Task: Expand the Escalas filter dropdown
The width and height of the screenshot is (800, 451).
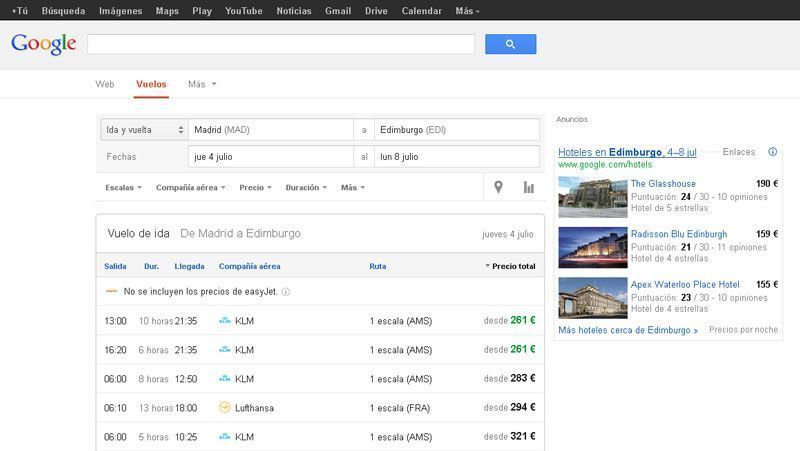Action: [123, 188]
